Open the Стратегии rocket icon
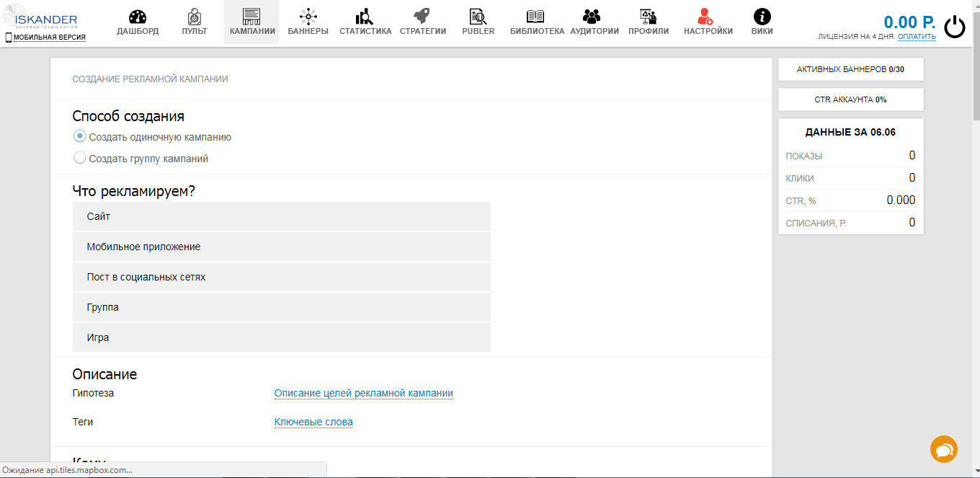 (422, 17)
